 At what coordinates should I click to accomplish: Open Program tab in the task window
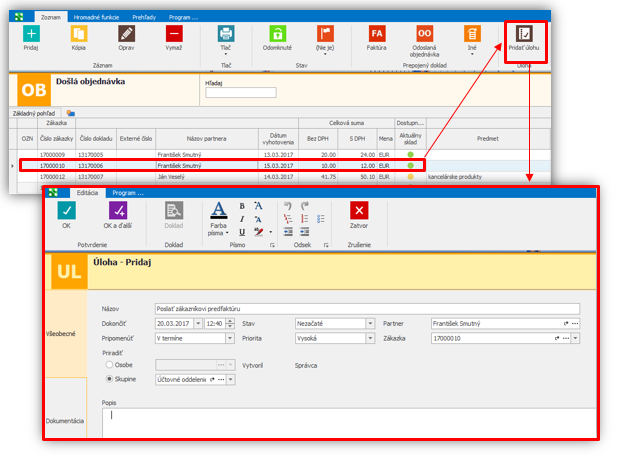coord(128,193)
